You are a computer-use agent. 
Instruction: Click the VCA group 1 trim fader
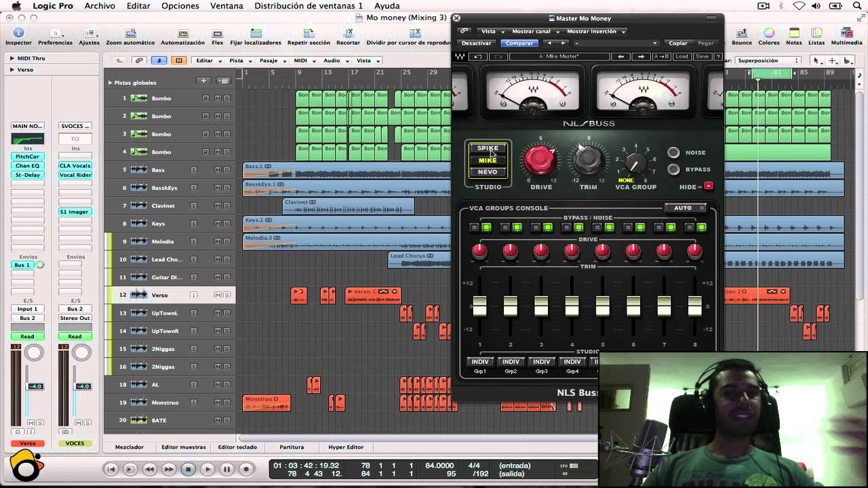click(479, 306)
